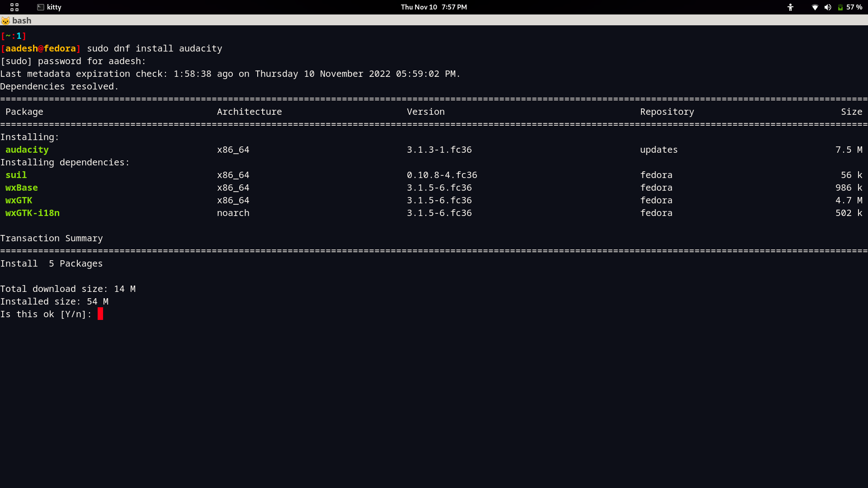
Task: Click the cat emoji in title bar
Action: click(5, 21)
